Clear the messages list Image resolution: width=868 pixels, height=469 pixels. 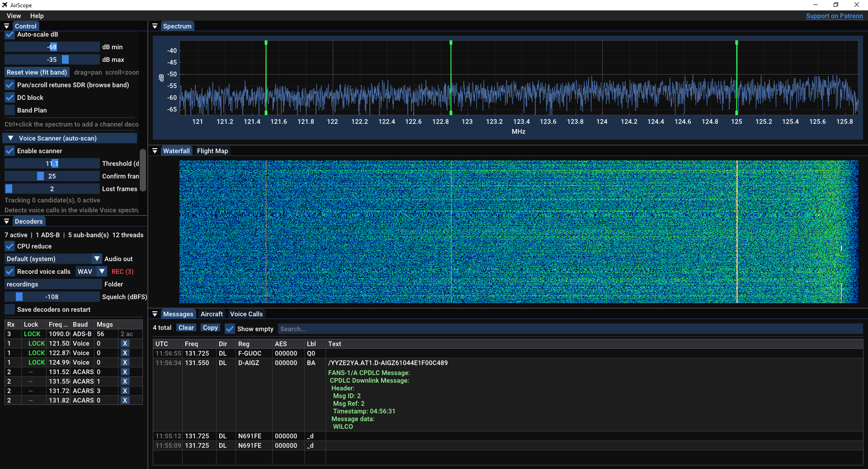pyautogui.click(x=186, y=328)
